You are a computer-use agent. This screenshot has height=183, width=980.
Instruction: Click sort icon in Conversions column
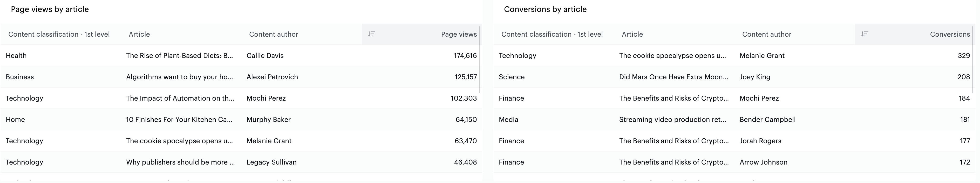(865, 34)
